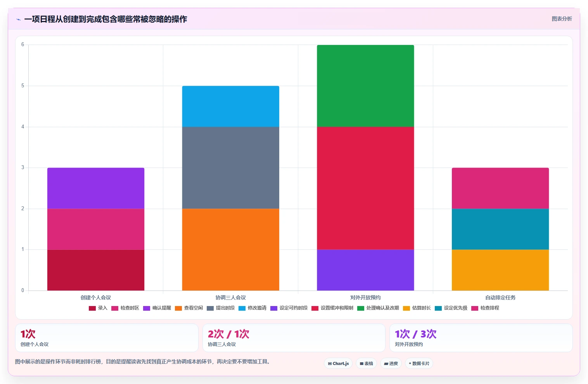
Task: Click the chart title about 常被忽略的操作
Action: click(105, 19)
